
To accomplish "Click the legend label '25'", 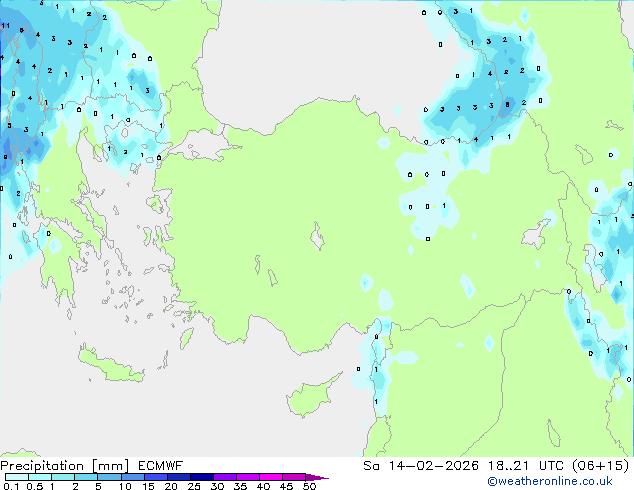I will (194, 486).
